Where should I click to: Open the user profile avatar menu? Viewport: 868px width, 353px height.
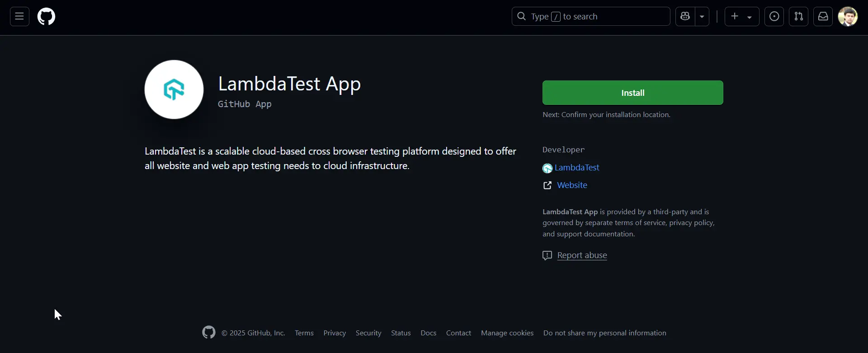848,17
